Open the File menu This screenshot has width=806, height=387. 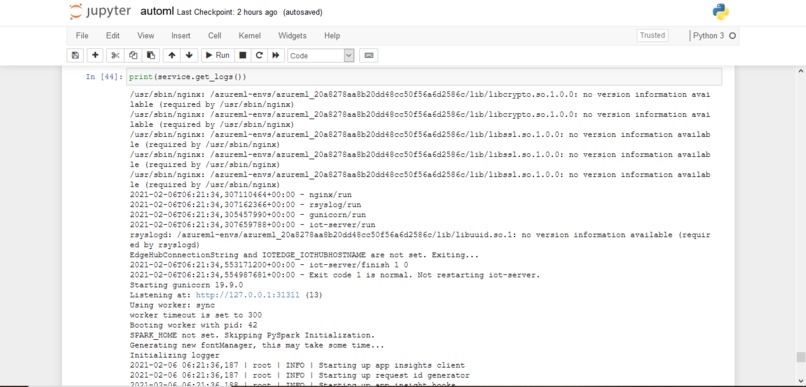pos(82,36)
